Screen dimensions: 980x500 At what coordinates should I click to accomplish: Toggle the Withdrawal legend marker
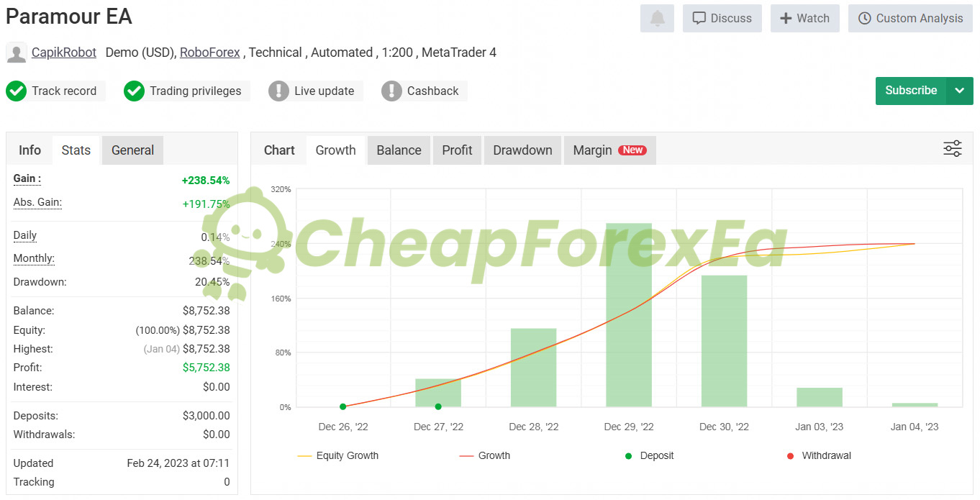tap(820, 456)
